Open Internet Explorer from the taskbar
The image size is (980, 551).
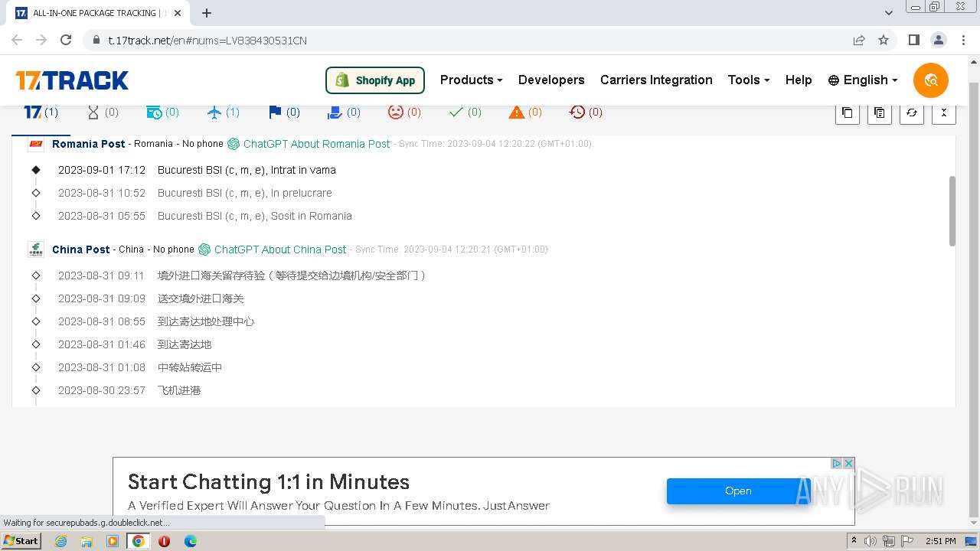tap(60, 541)
